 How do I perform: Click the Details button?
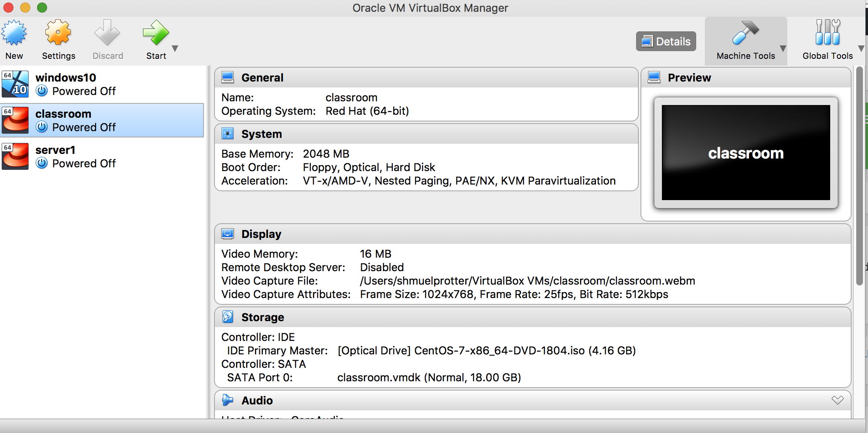click(x=666, y=41)
